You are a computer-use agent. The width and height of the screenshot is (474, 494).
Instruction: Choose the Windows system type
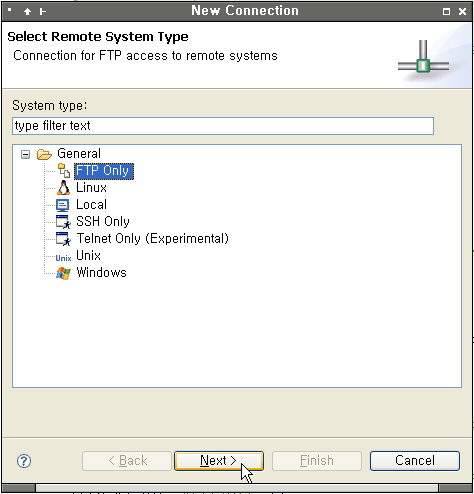[x=101, y=273]
